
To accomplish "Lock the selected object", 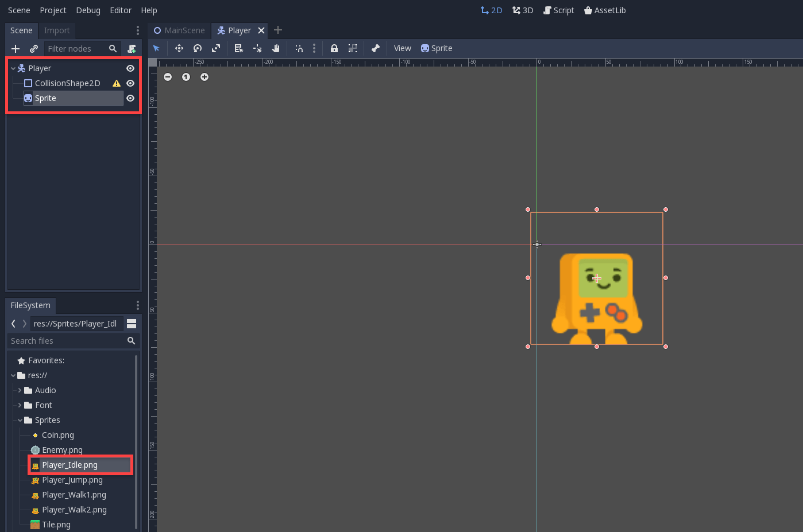I will [334, 48].
